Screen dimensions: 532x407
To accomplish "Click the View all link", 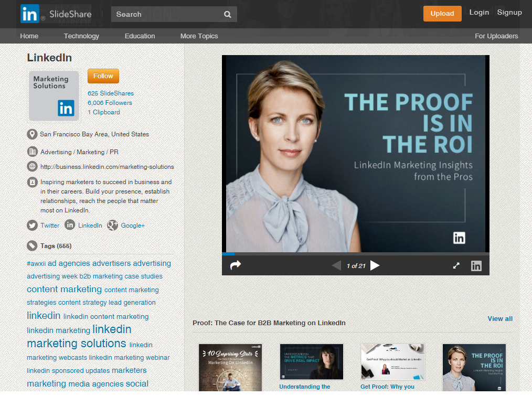I will 500,319.
